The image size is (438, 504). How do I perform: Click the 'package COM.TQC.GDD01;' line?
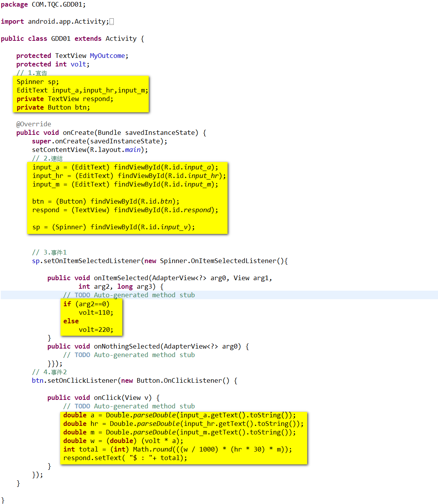pyautogui.click(x=43, y=5)
